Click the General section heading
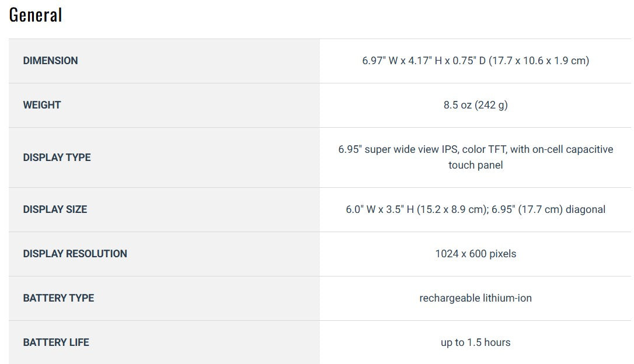This screenshot has height=364, width=634. tap(36, 15)
